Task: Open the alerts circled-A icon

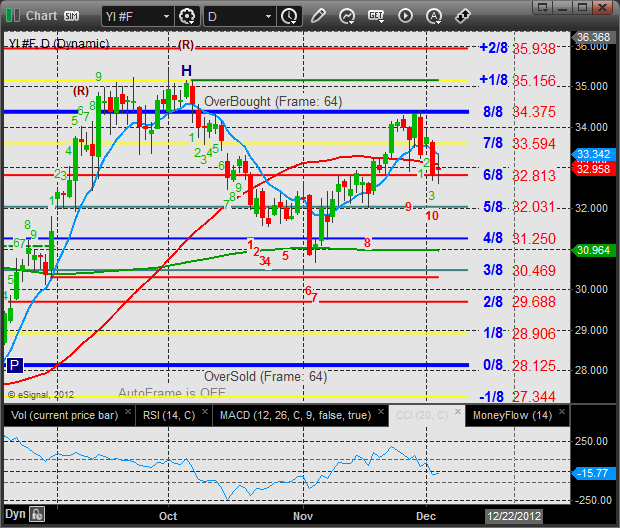Action: pos(434,16)
